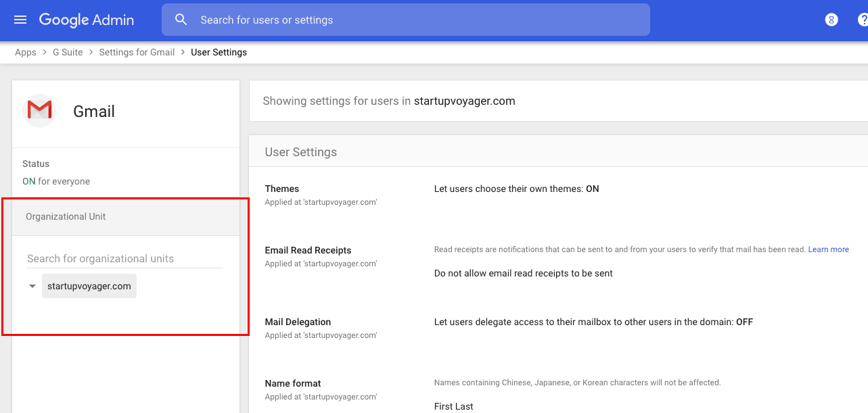Open the hourglass tasks icon
This screenshot has height=413, width=868.
[831, 20]
